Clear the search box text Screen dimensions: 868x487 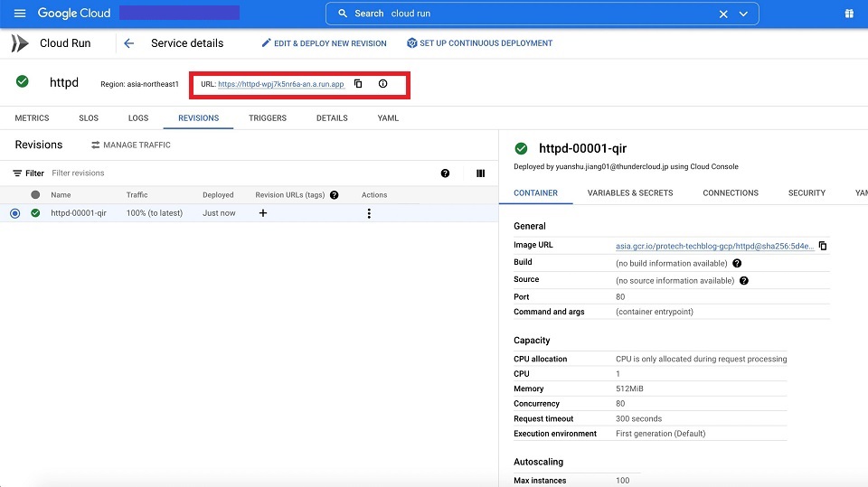pos(722,14)
